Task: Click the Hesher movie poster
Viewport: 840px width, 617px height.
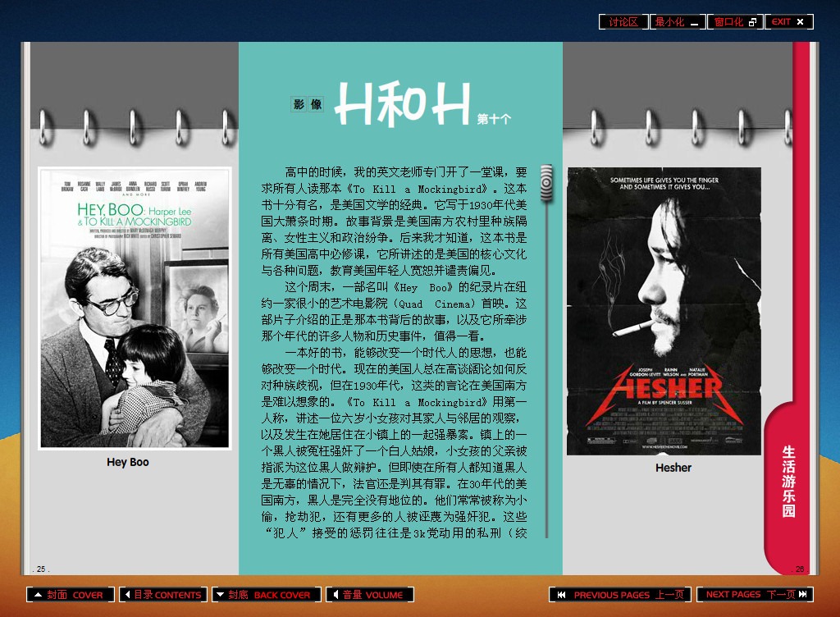Action: 664,311
